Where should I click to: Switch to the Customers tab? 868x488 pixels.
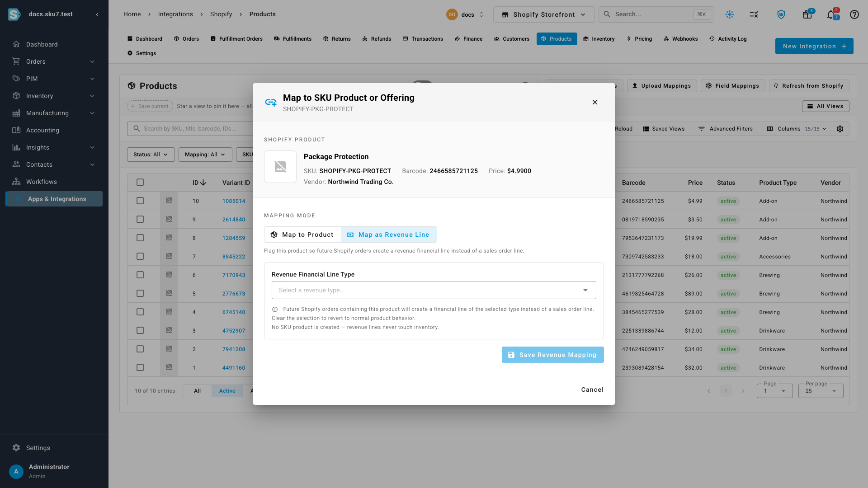click(511, 39)
